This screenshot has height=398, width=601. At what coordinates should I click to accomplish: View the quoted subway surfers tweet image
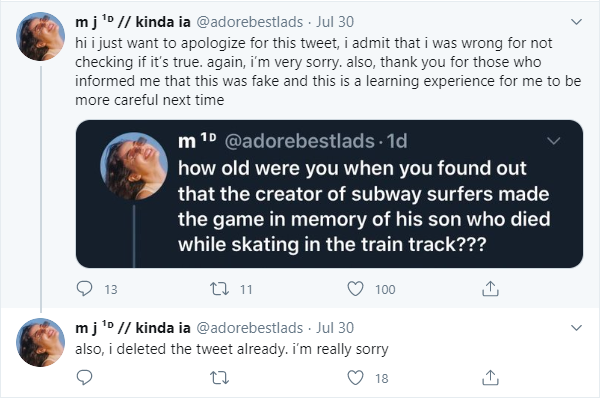pos(329,194)
